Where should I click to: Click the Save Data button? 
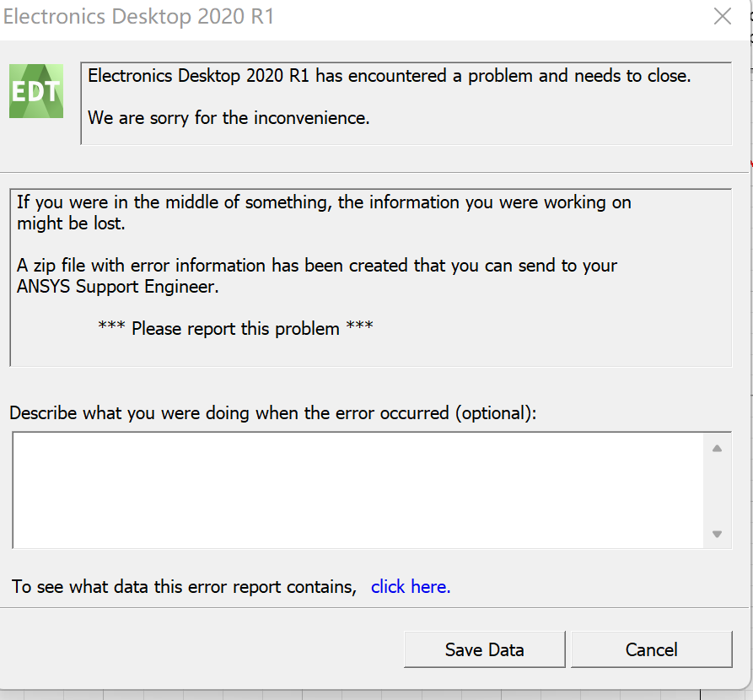(x=485, y=649)
